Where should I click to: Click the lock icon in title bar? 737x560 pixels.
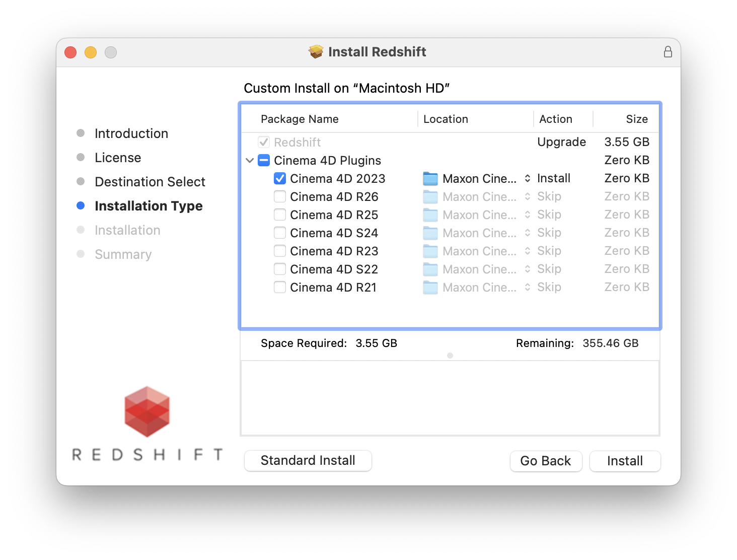tap(668, 52)
